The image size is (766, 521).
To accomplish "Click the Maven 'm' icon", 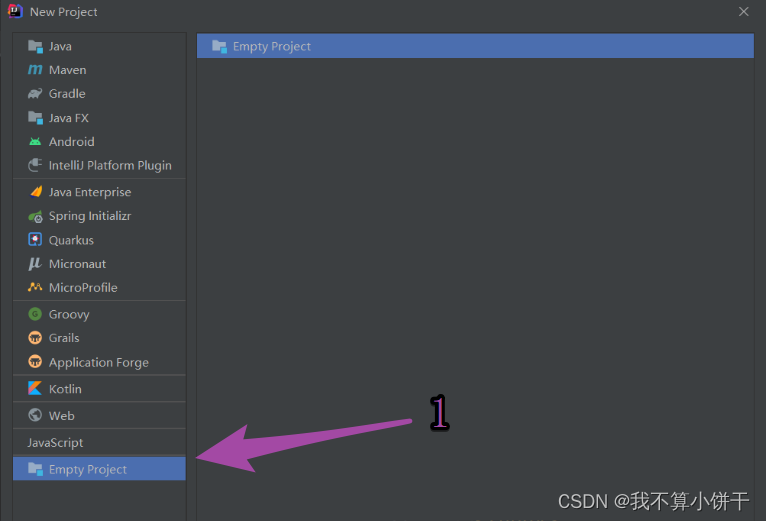I will click(35, 70).
